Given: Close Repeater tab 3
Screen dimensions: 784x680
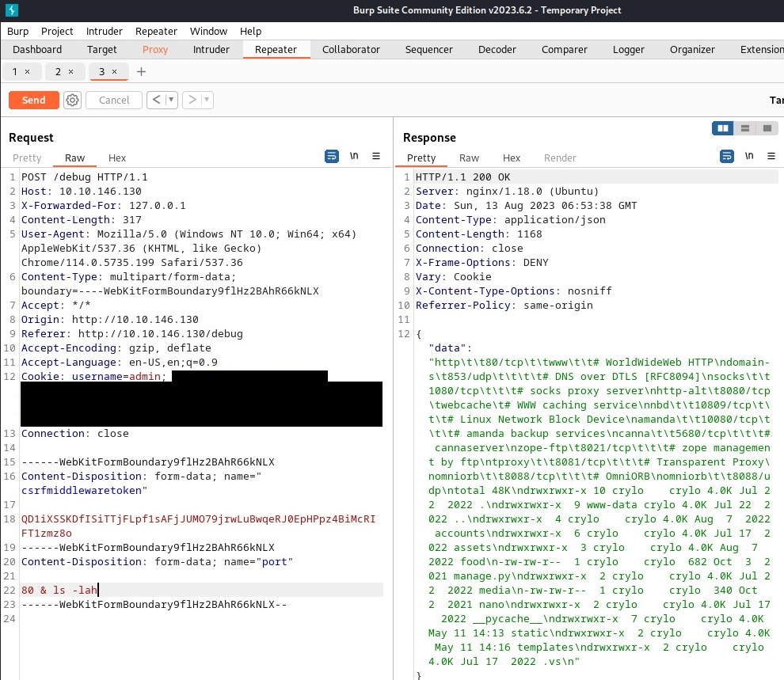Looking at the screenshot, I should point(115,71).
